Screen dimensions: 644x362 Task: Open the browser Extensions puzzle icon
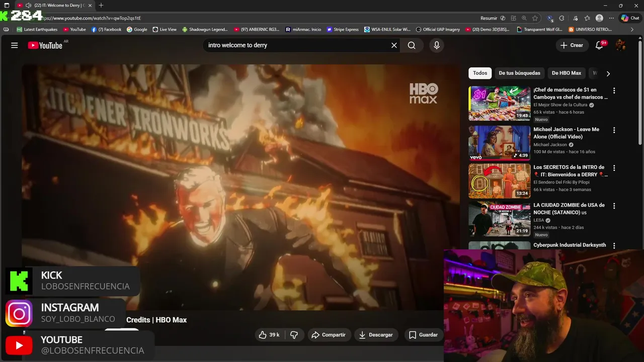click(x=561, y=18)
